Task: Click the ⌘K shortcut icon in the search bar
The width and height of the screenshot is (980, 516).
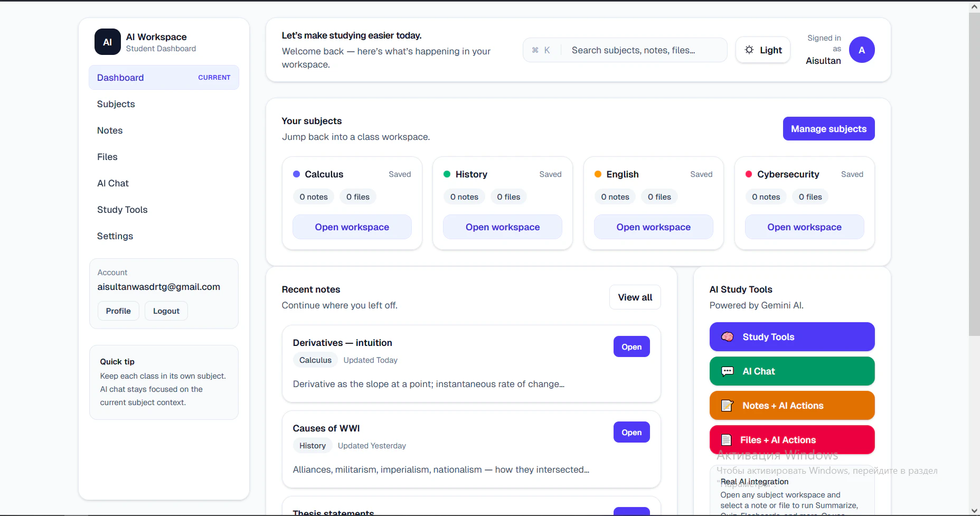Action: coord(541,50)
